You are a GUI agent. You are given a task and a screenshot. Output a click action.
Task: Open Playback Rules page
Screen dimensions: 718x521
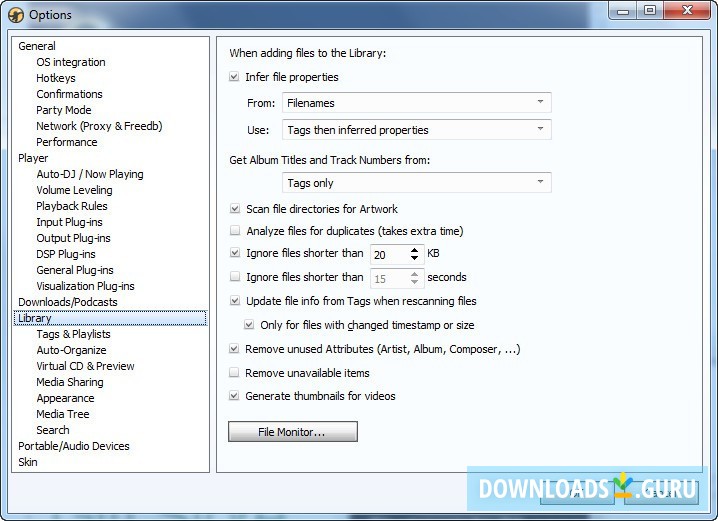[x=72, y=206]
